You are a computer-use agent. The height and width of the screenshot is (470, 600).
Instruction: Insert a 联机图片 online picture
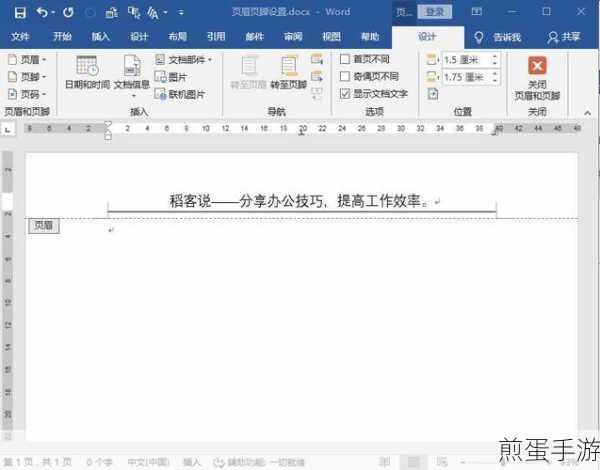coord(180,94)
